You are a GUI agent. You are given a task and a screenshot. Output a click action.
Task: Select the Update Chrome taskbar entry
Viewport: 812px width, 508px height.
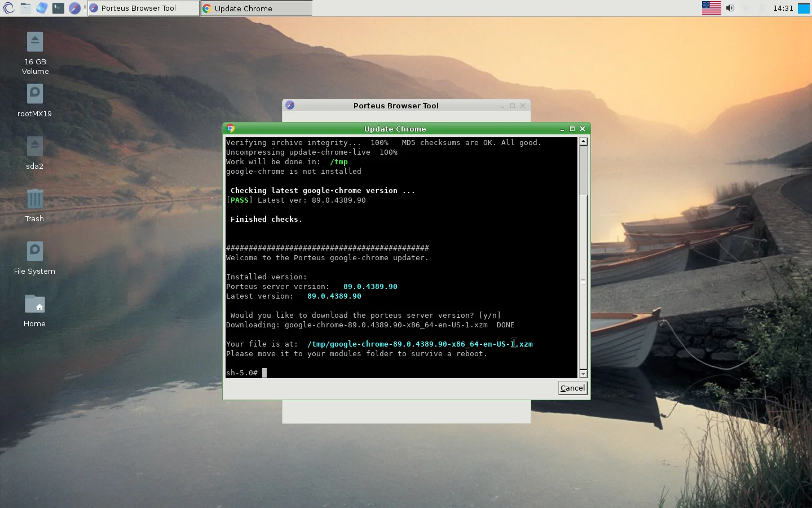tap(256, 8)
